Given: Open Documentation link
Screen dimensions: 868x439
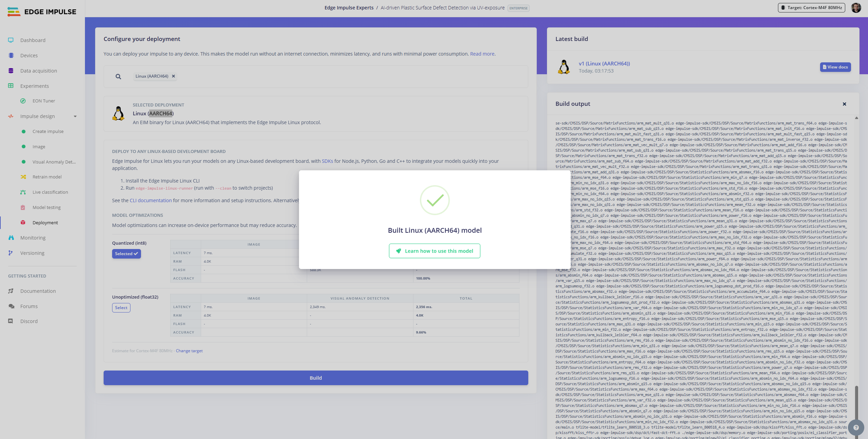Looking at the screenshot, I should click(38, 291).
